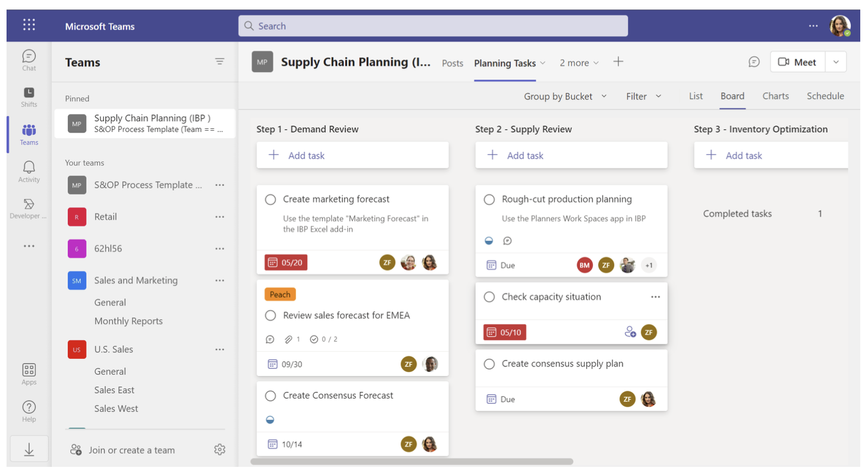The image size is (868, 474).
Task: Mark Create consensus supply plan complete
Action: click(x=489, y=364)
